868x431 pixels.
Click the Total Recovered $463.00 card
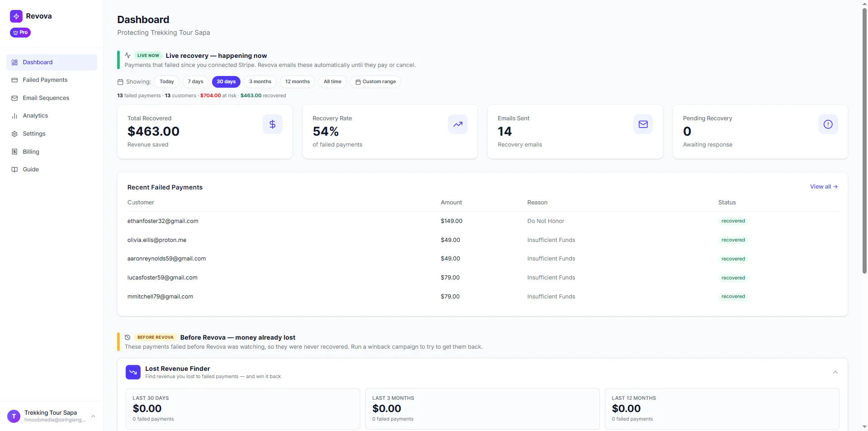tap(205, 132)
